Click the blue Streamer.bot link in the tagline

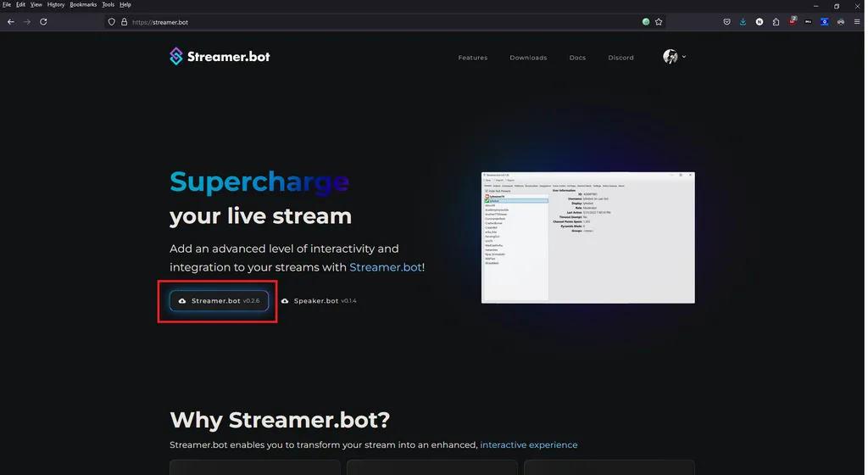pyautogui.click(x=386, y=267)
